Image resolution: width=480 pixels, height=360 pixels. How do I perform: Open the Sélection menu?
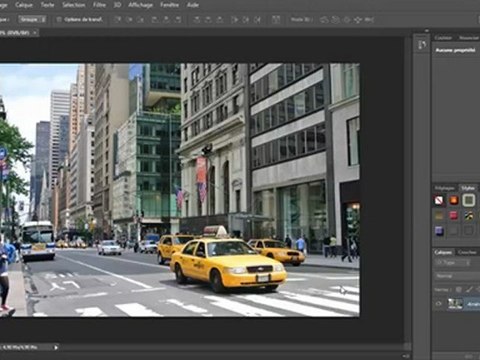[x=74, y=5]
